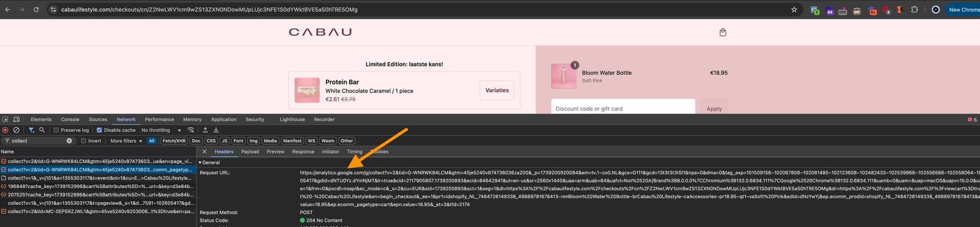Tick the Invert filter checkbox

tap(84, 141)
